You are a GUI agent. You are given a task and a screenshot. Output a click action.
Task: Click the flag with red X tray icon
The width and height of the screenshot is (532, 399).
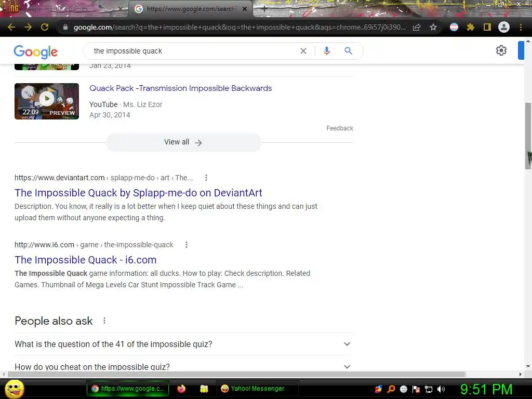[416, 389]
